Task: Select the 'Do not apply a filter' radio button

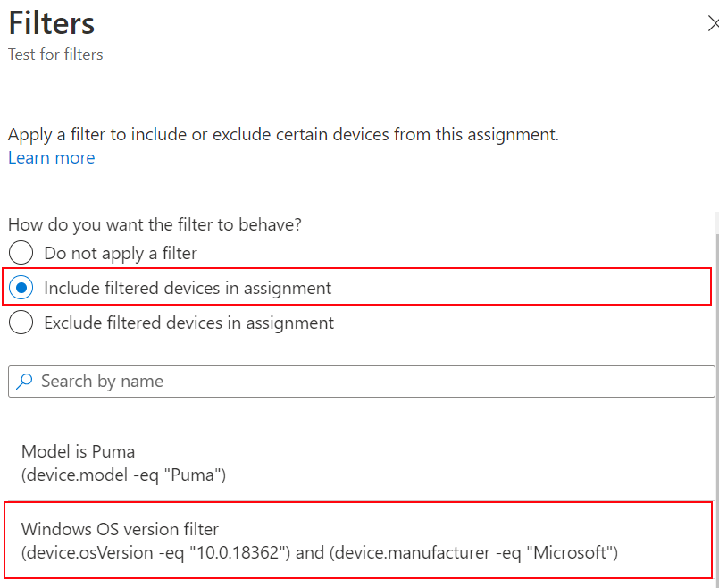Action: point(20,253)
